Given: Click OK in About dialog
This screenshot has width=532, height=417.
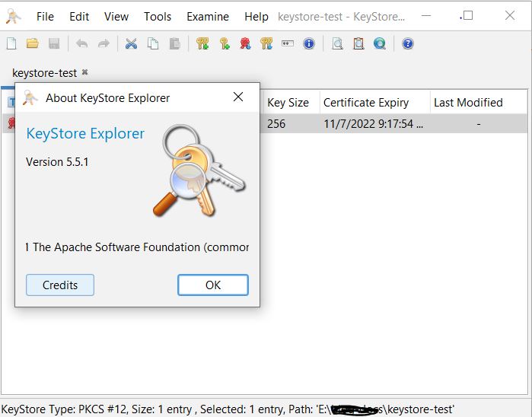Looking at the screenshot, I should coord(213,285).
